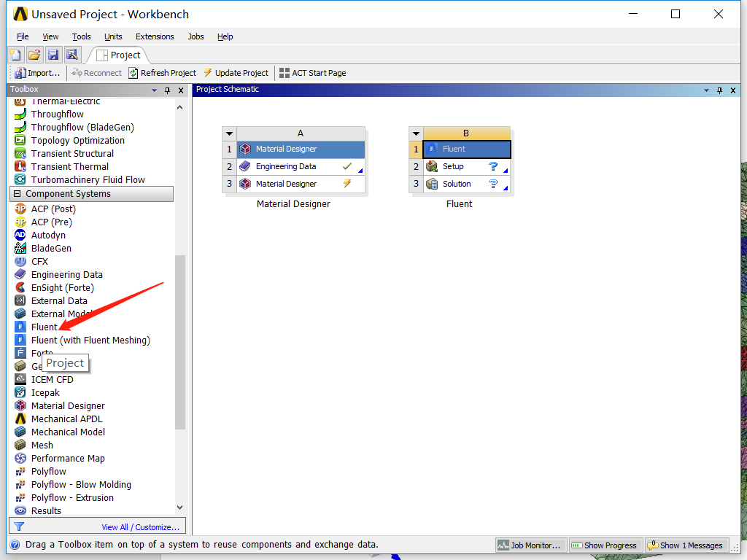Select the Mesh component
Screen dimensions: 747x560
tap(42, 446)
